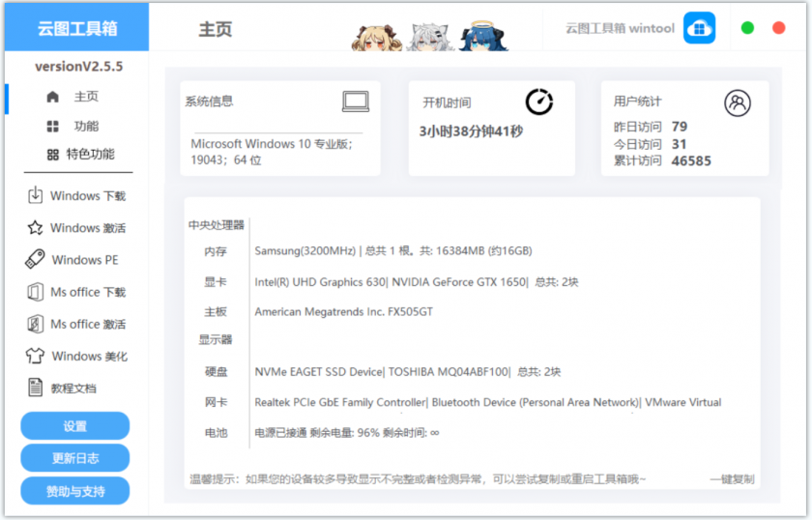Image resolution: width=812 pixels, height=520 pixels.
Task: Click the green circle window button
Action: (747, 28)
